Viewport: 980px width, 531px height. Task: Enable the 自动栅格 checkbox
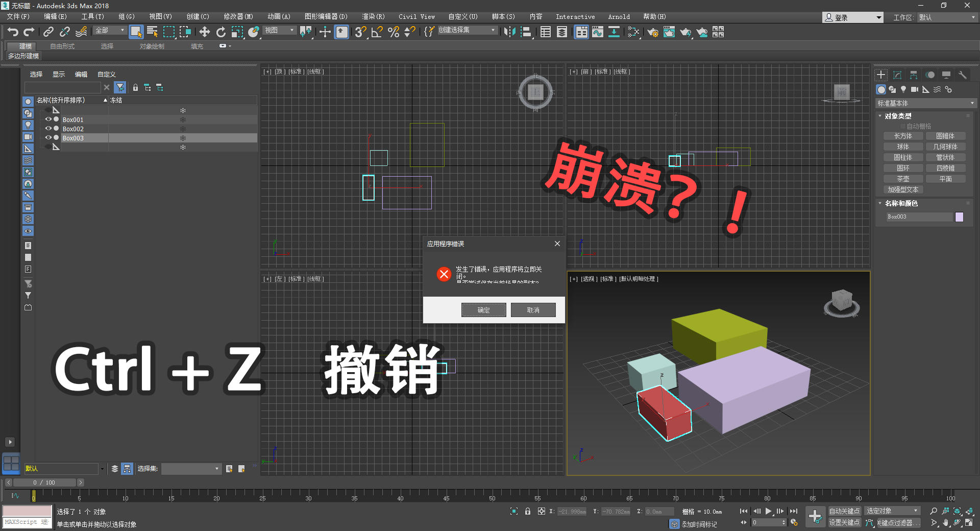click(x=901, y=126)
